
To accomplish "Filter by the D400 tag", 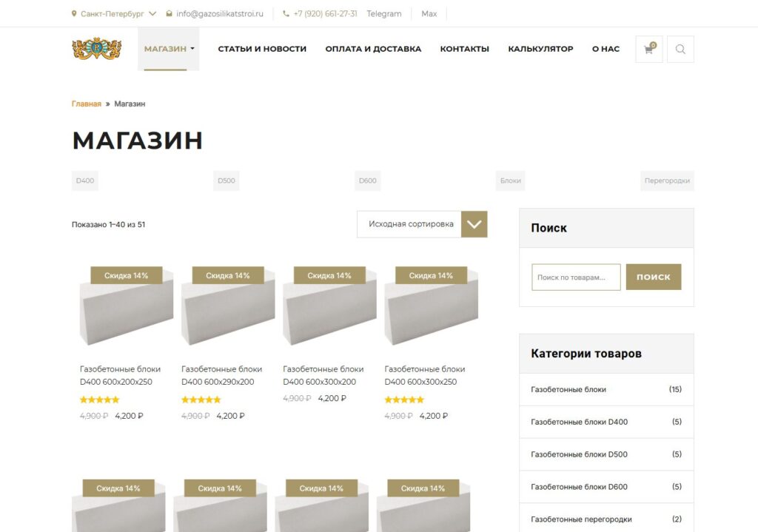I will point(85,181).
